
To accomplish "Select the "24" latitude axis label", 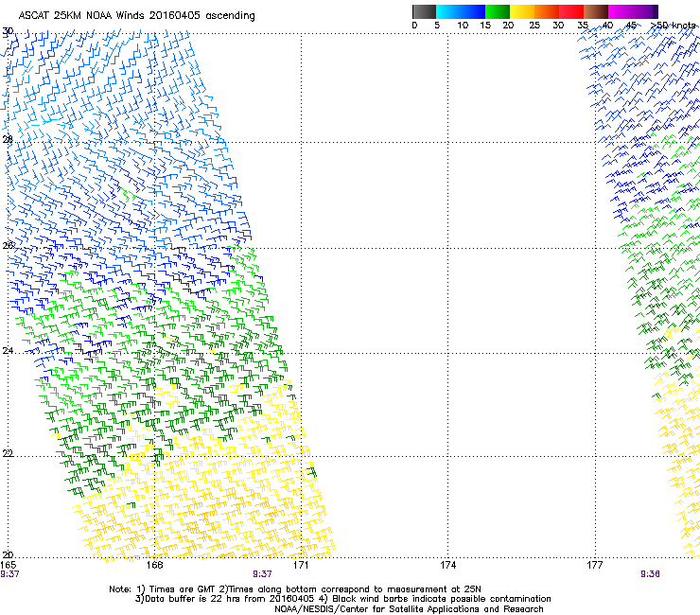I will tap(8, 350).
